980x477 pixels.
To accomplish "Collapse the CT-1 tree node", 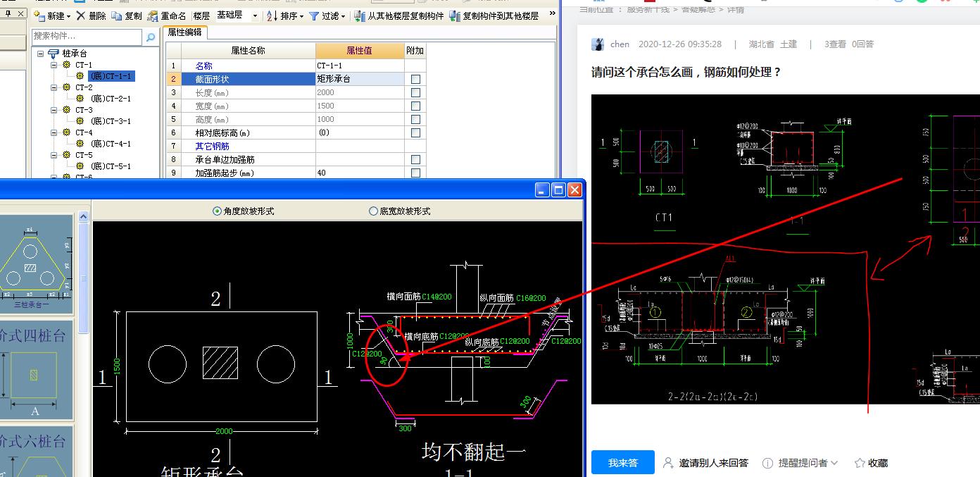I will [x=54, y=65].
